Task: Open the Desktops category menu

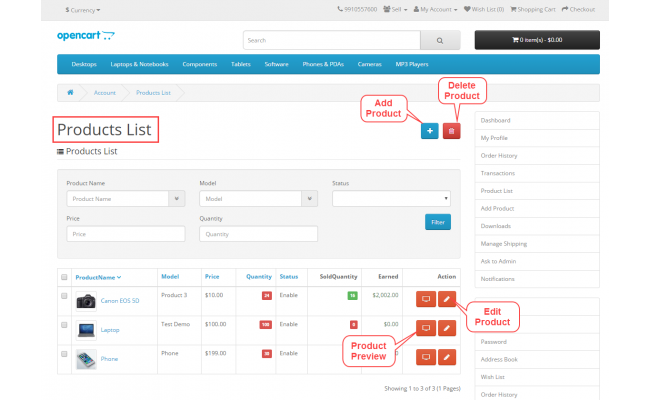Action: point(84,64)
